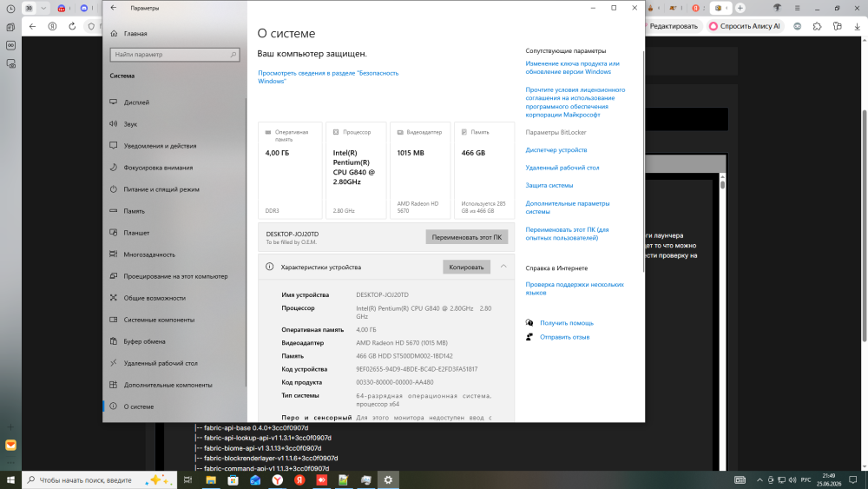Click the Буфер обмена sidebar icon
This screenshot has width=868, height=489.
114,341
